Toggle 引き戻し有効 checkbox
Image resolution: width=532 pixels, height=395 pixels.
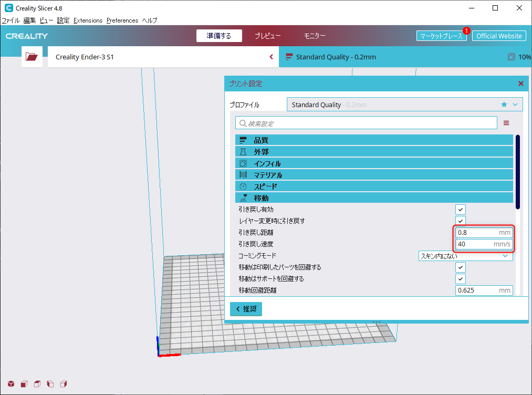tap(461, 210)
